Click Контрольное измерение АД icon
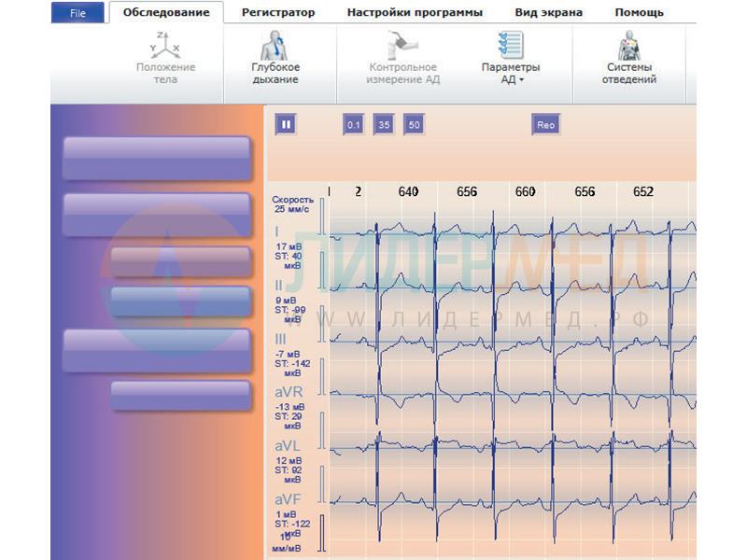Screen dimensions: 747x560 (x=402, y=45)
